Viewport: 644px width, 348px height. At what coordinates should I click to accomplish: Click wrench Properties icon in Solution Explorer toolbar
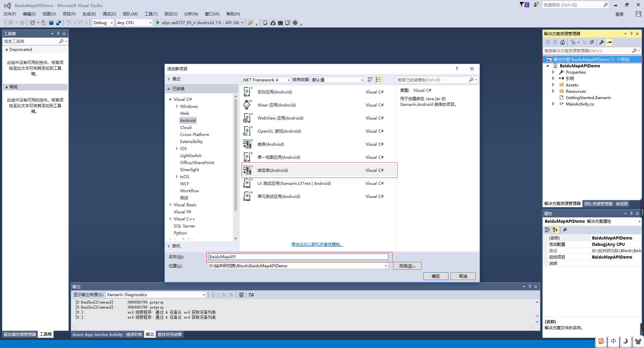[x=601, y=42]
